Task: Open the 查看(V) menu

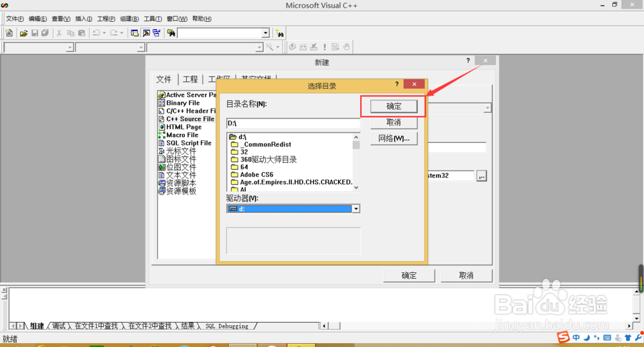Action: pos(61,19)
